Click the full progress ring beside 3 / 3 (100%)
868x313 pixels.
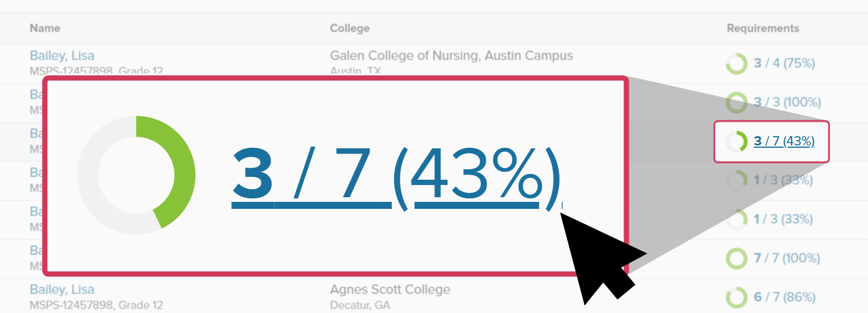point(736,102)
